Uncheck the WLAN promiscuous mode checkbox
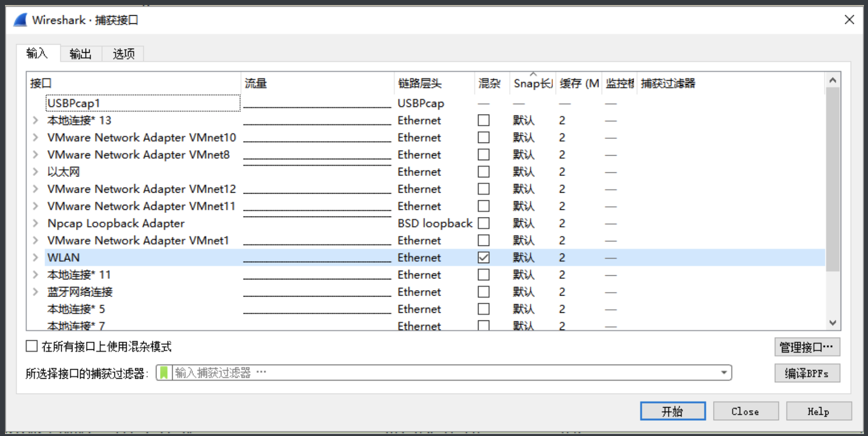Screen dimensions: 868x436 point(484,258)
